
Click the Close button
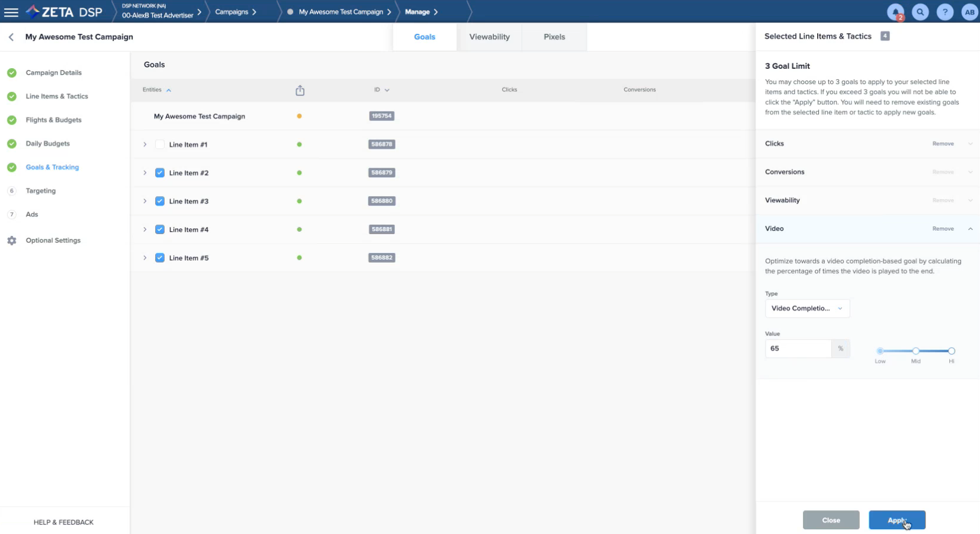(x=831, y=520)
